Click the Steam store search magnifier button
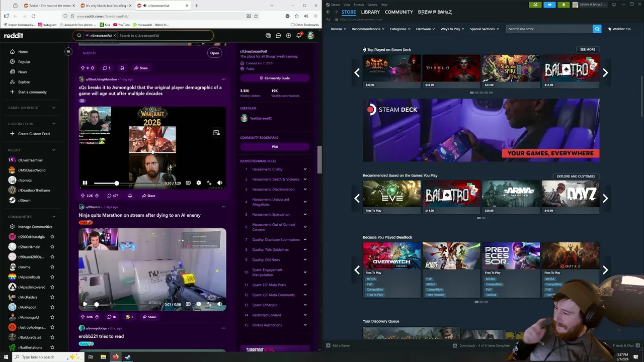Image resolution: width=644 pixels, height=362 pixels. (597, 29)
